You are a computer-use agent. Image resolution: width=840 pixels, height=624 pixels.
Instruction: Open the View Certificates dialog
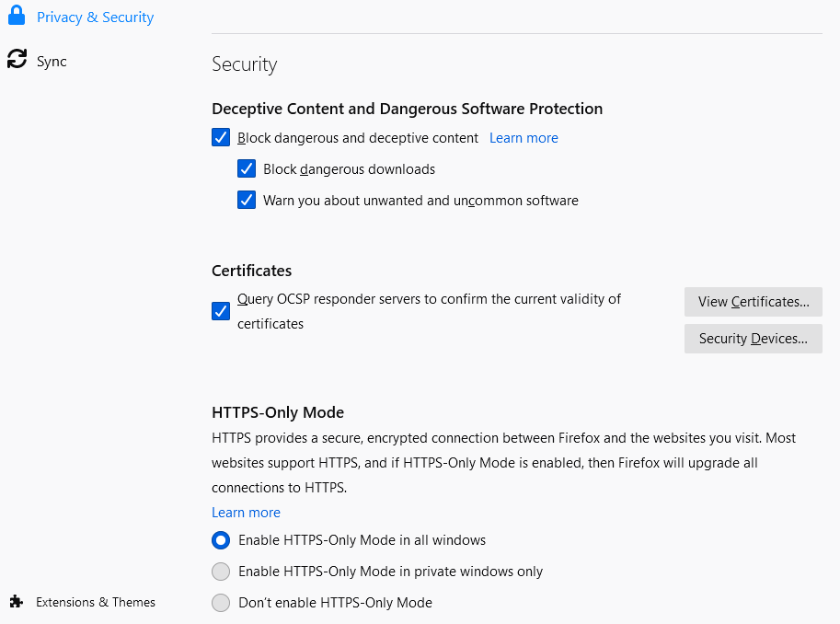click(753, 302)
